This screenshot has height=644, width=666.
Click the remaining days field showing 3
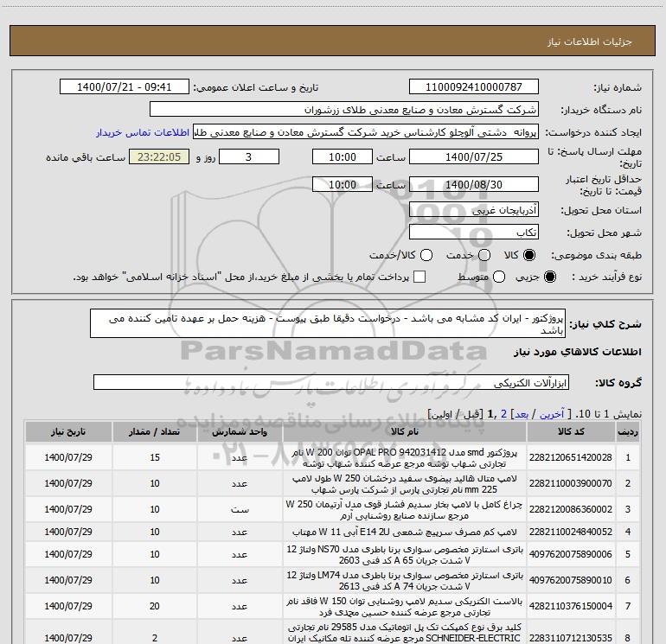[x=248, y=156]
